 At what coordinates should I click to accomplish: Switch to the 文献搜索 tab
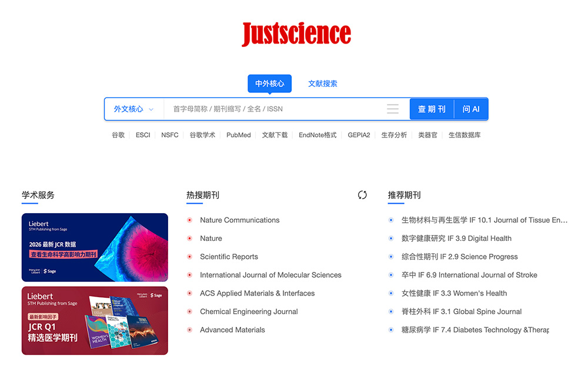(322, 83)
